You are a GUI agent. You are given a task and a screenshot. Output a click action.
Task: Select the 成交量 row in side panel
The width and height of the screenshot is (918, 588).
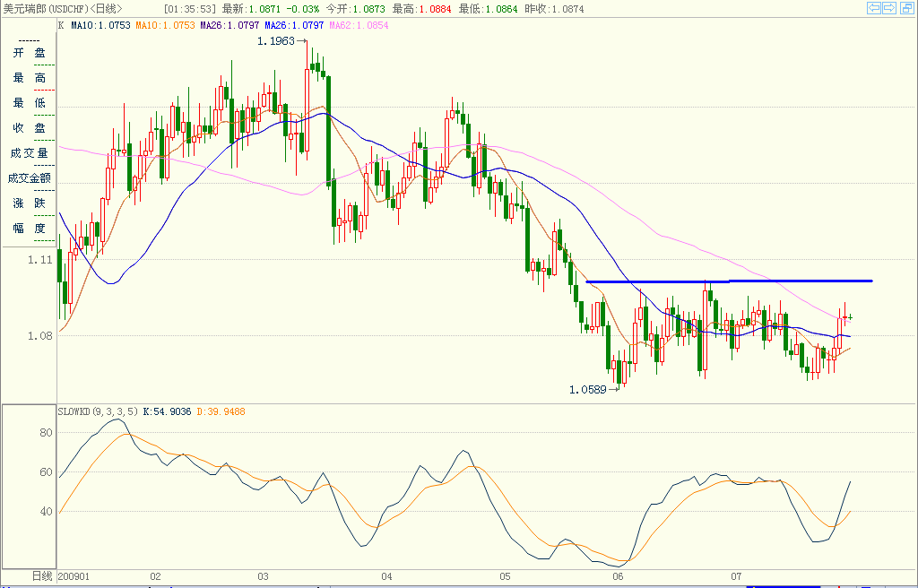[x=30, y=153]
